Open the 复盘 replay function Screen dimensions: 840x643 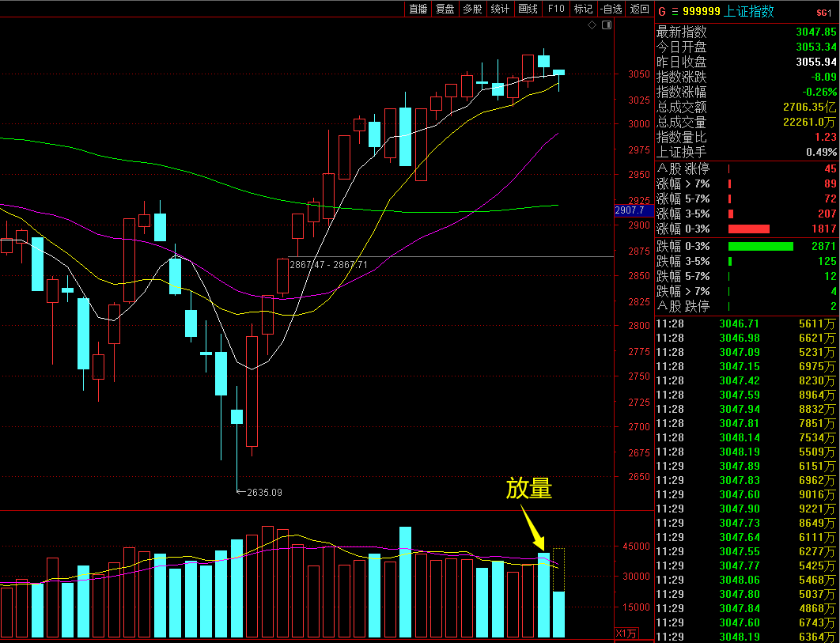[x=445, y=9]
